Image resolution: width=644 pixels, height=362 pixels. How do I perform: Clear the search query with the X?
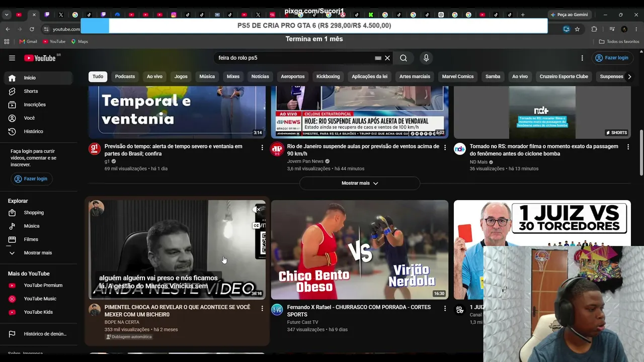pyautogui.click(x=387, y=58)
